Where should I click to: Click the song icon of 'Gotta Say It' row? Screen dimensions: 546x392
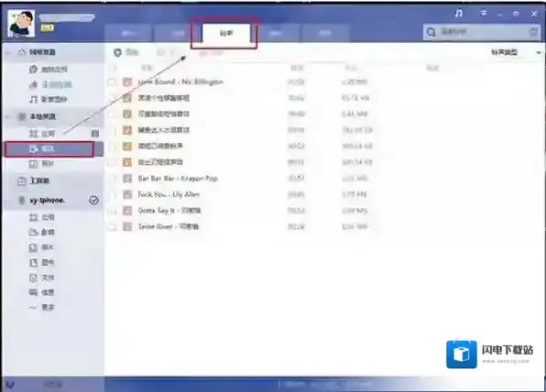pos(127,211)
